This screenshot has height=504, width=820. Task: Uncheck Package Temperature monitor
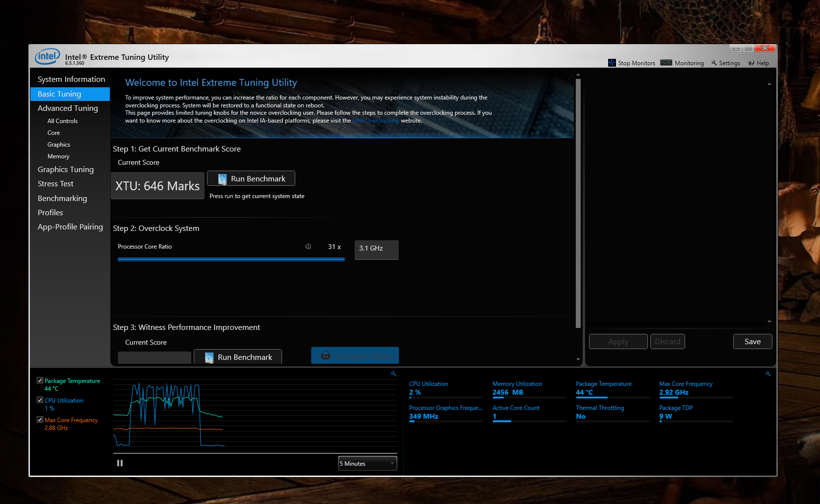pyautogui.click(x=40, y=380)
